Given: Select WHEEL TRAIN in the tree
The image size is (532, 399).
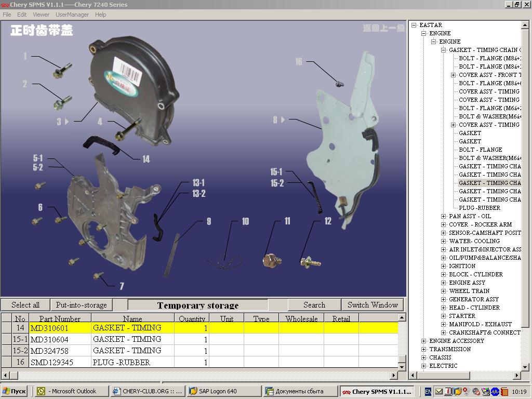Looking at the screenshot, I should (x=469, y=291).
